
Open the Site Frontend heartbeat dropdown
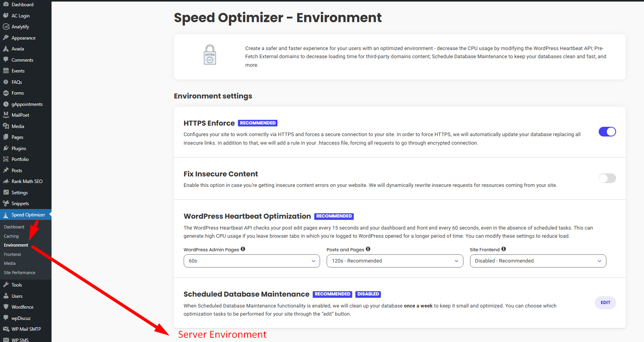(538, 261)
